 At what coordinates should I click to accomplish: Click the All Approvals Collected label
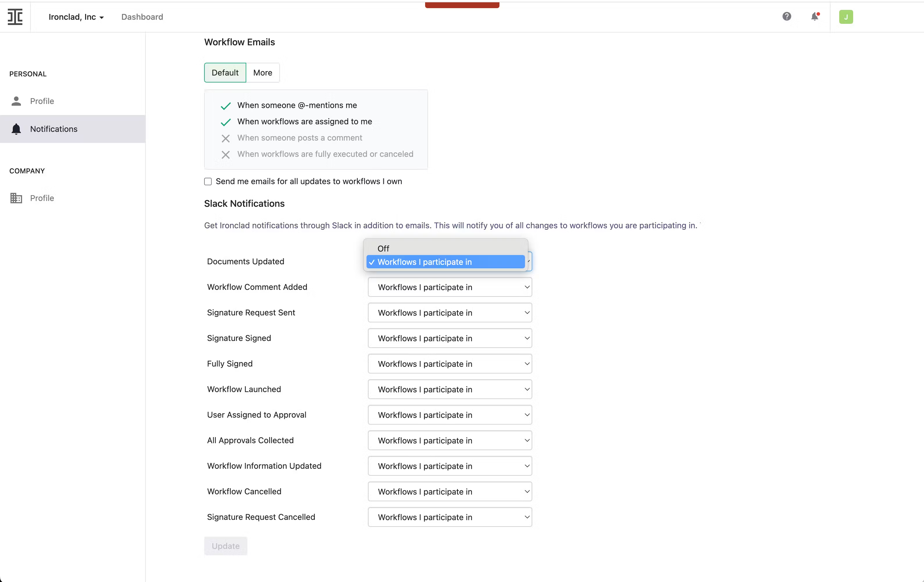point(250,441)
